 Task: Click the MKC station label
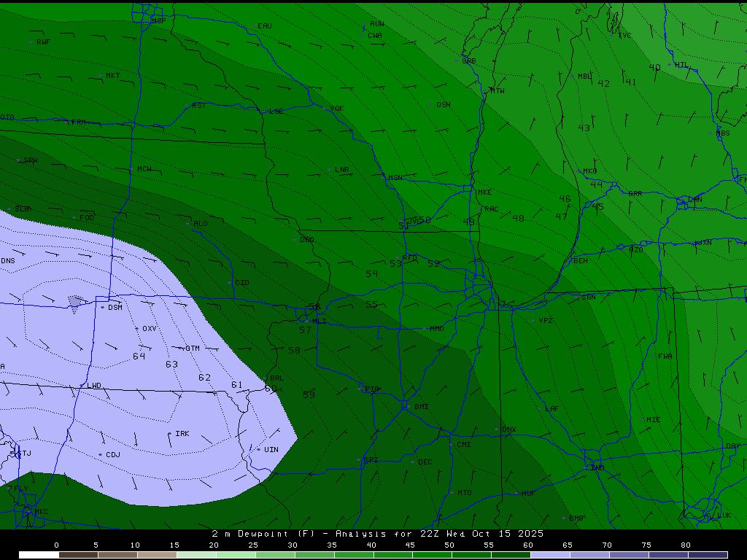(42, 512)
